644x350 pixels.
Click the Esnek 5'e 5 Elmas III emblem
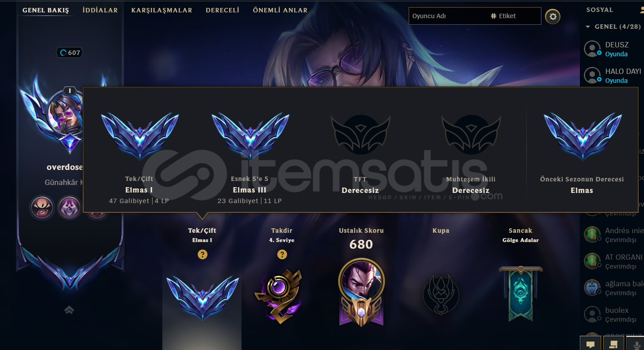pos(250,135)
